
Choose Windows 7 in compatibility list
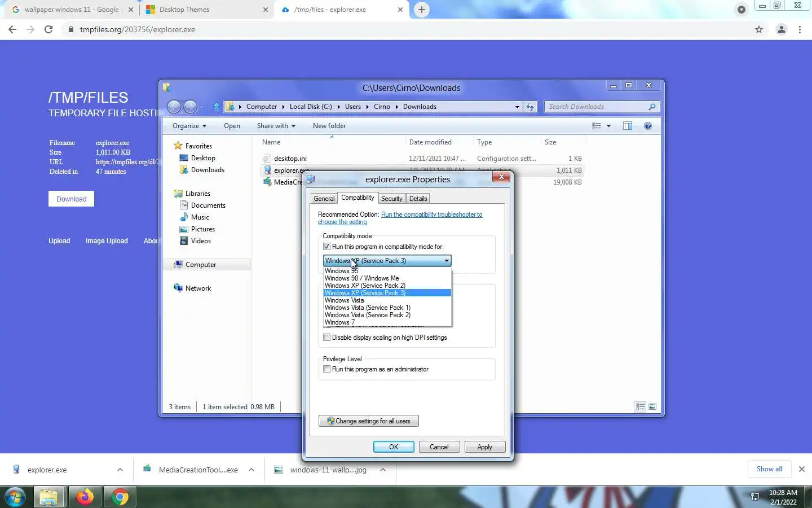pyautogui.click(x=387, y=322)
